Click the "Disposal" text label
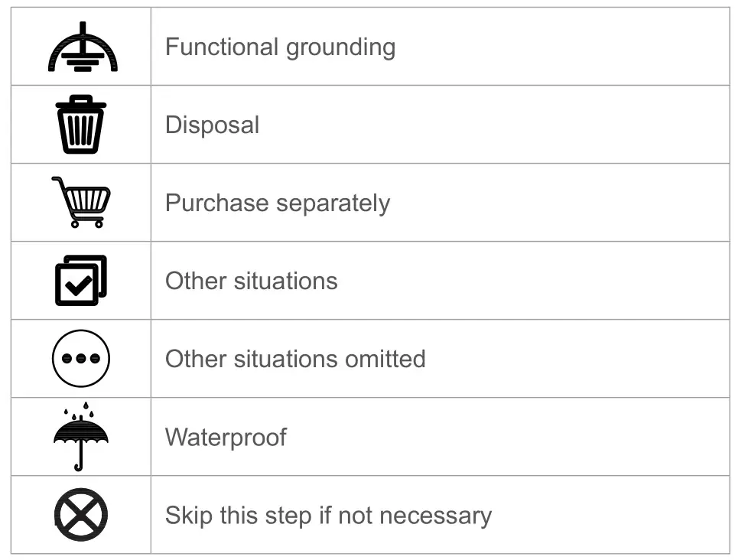Screen dimensions: 735x560 coord(212,125)
